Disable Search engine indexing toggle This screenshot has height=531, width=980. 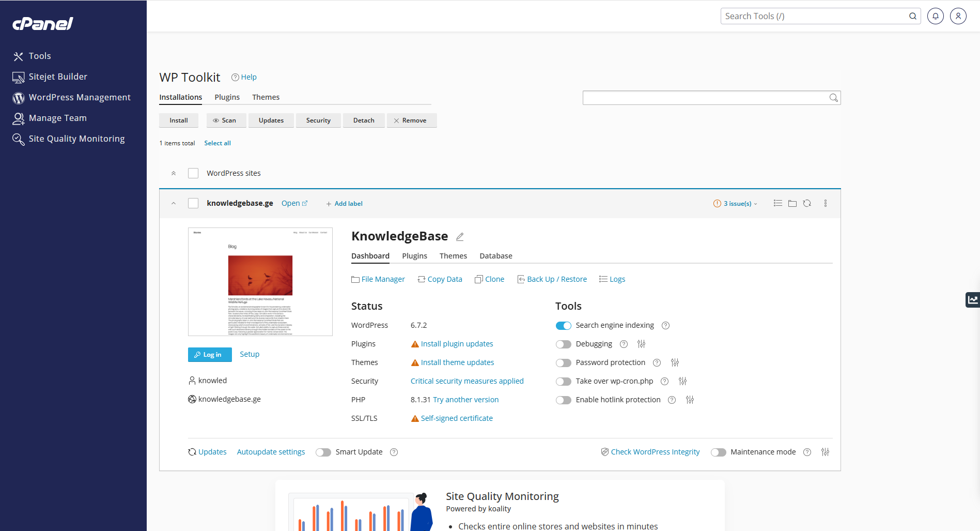pyautogui.click(x=563, y=325)
